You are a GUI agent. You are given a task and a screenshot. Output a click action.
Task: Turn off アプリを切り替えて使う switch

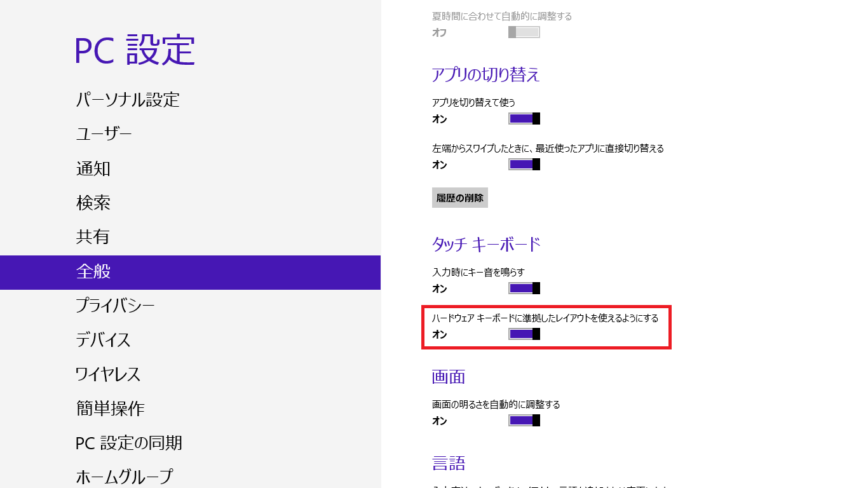524,119
